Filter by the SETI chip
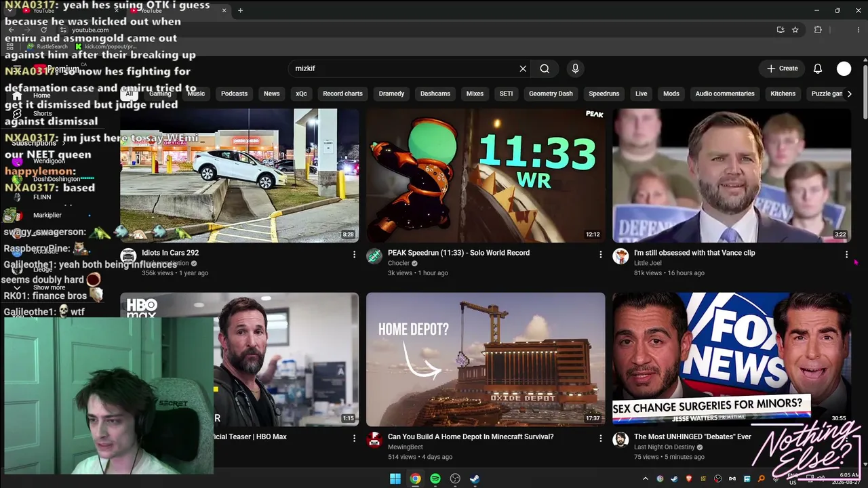This screenshot has width=868, height=488. [x=506, y=94]
